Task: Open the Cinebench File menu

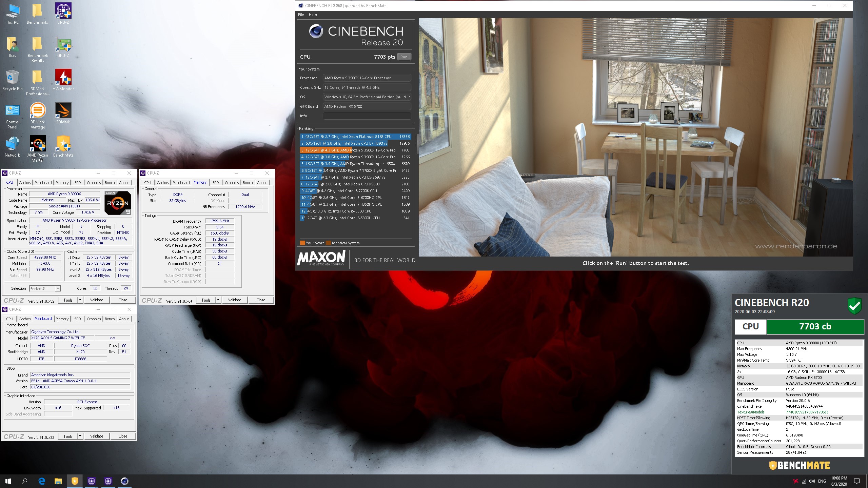Action: pos(301,15)
